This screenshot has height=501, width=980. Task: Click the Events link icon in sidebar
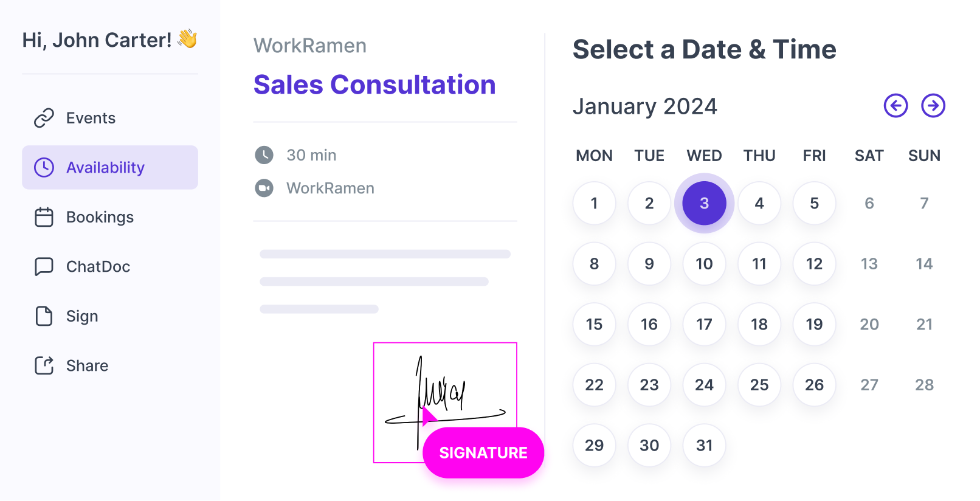pos(43,118)
